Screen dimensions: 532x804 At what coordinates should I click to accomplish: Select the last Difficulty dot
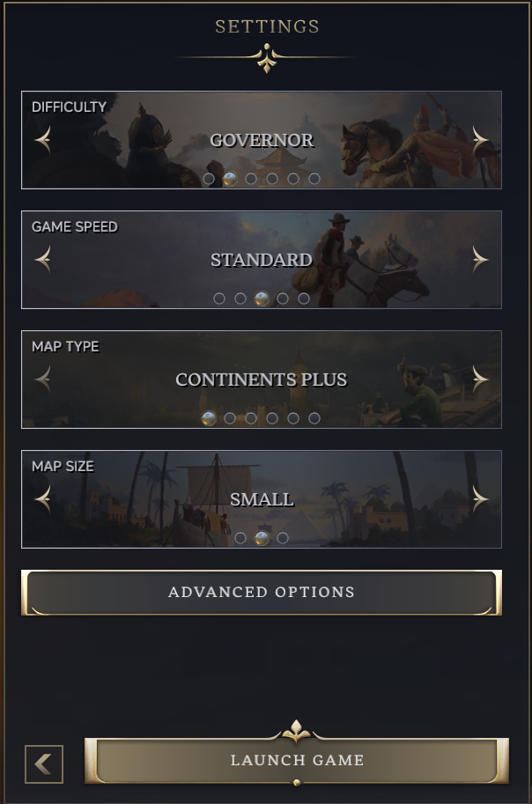(x=314, y=179)
